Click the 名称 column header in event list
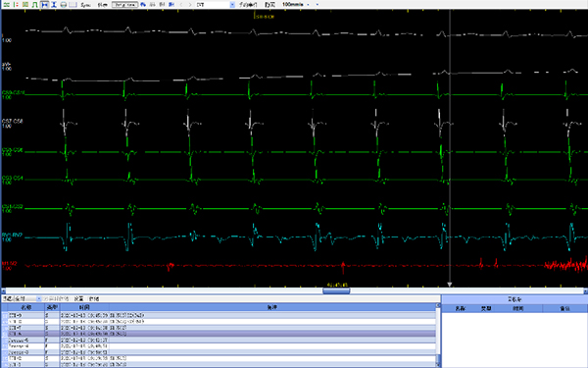The height and width of the screenshot is (368, 588). click(26, 307)
